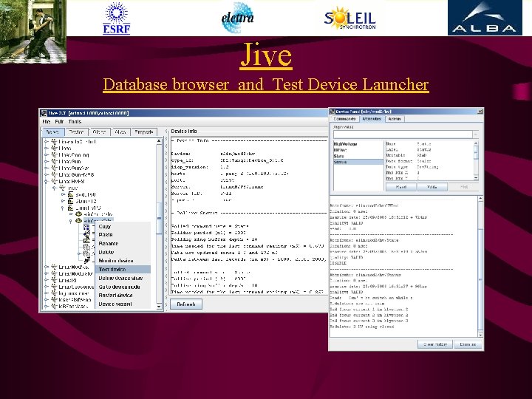Click the device icon of the selected elin node
The image size is (532, 399).
tap(78, 220)
